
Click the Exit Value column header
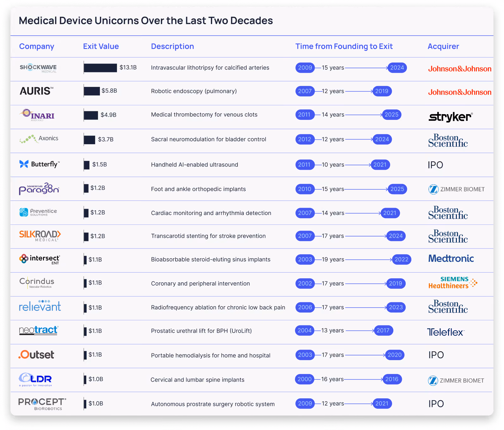click(101, 46)
